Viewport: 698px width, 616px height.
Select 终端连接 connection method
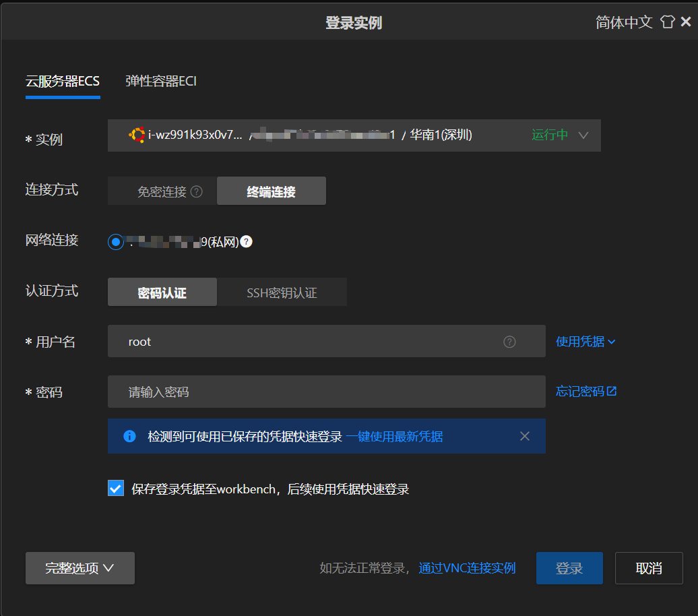point(271,191)
